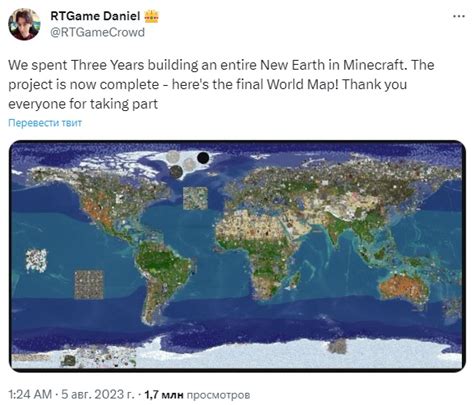
Task: Open the tweet timestamp 1:24 AM
Action: (x=30, y=395)
